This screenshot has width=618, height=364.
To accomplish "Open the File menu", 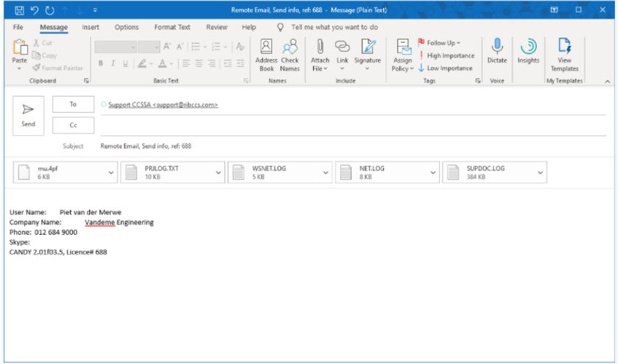I will coord(18,27).
